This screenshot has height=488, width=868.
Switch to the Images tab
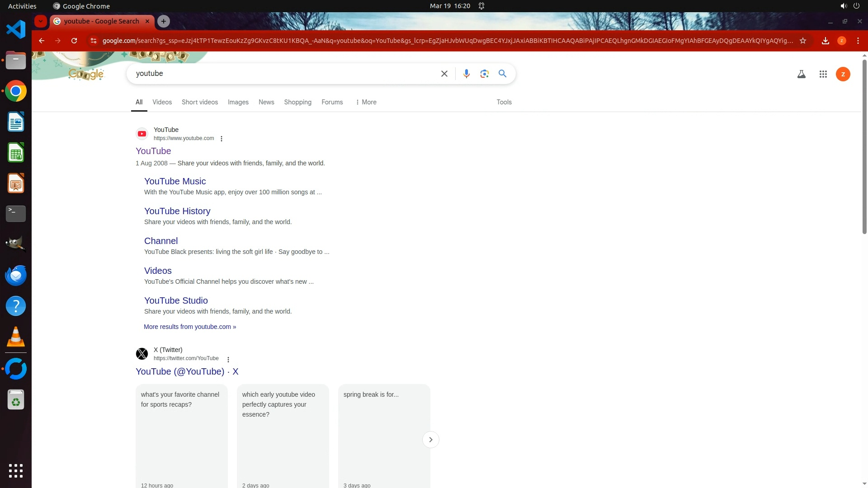click(x=238, y=102)
